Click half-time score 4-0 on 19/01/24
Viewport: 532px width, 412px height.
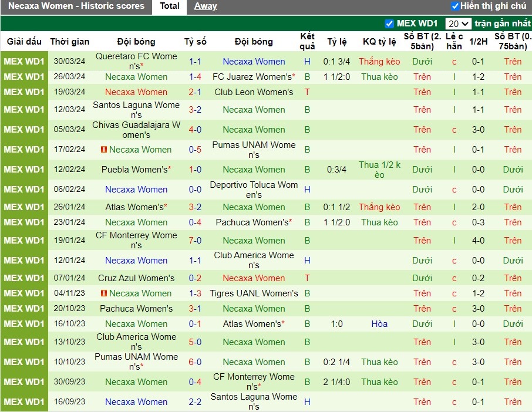click(478, 241)
